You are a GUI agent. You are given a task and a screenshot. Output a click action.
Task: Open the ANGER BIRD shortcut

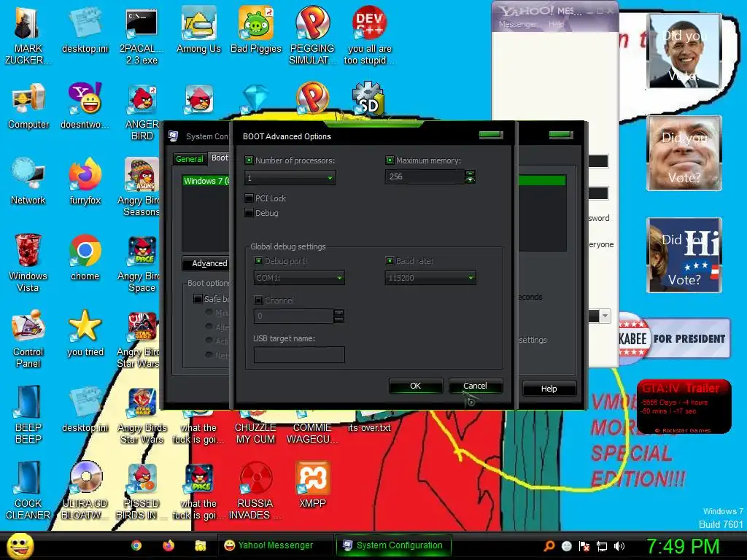point(142,112)
